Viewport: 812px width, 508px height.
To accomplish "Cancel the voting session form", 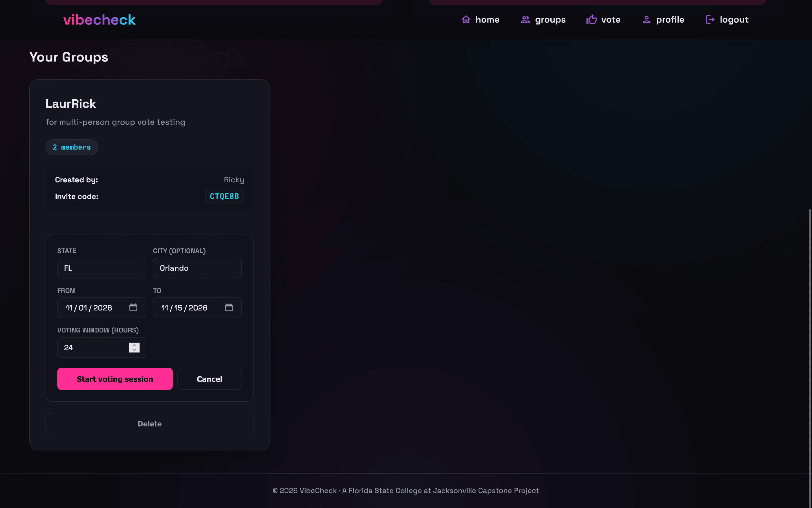I will [209, 379].
